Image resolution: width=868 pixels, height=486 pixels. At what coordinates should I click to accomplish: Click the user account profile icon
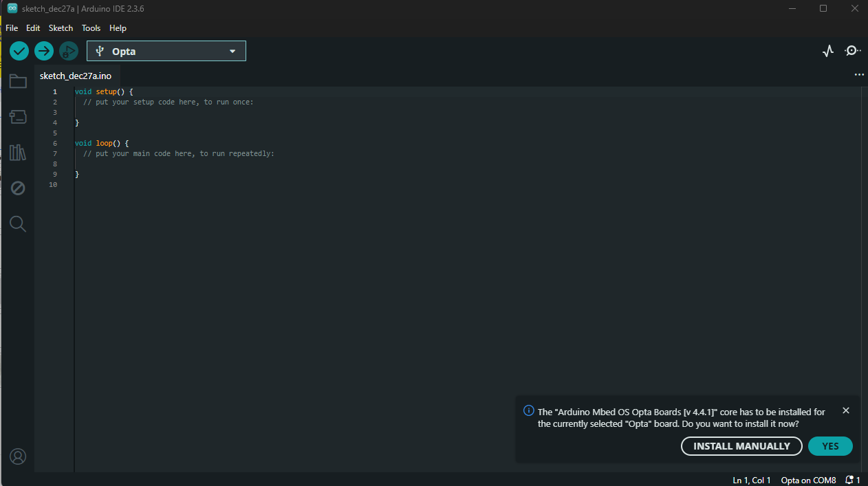click(18, 456)
